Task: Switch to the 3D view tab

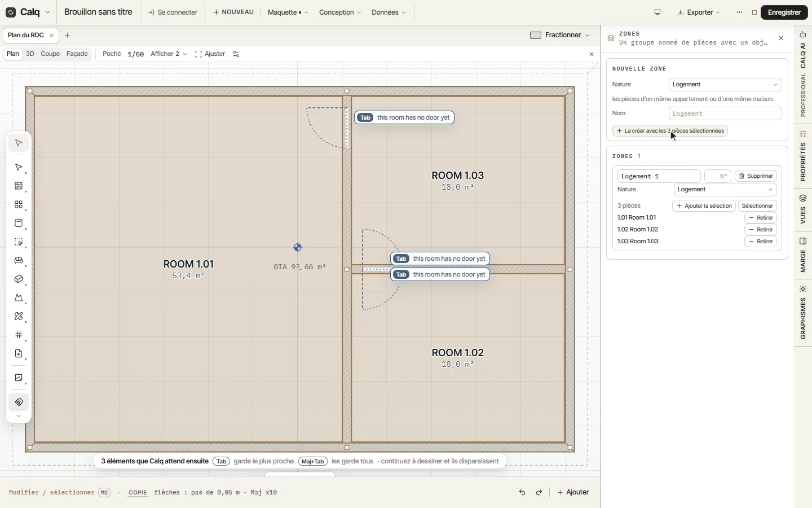Action: tap(30, 54)
